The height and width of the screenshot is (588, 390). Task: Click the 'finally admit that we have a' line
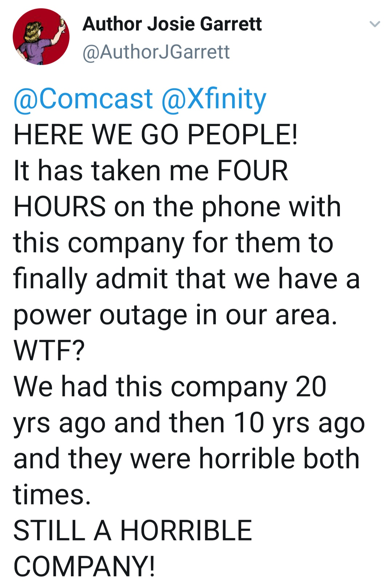point(186,279)
